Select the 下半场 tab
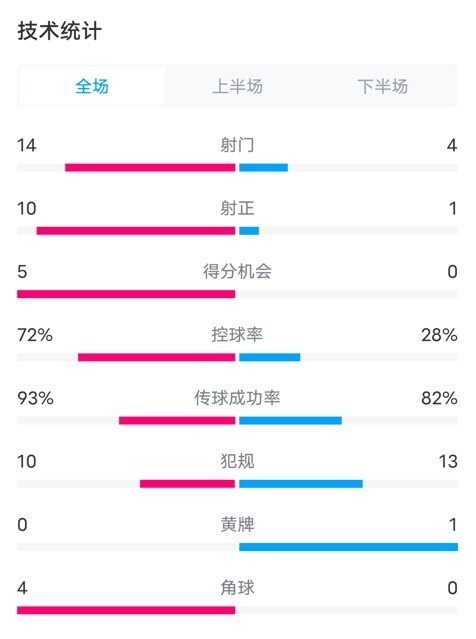476x639 pixels. 383,86
